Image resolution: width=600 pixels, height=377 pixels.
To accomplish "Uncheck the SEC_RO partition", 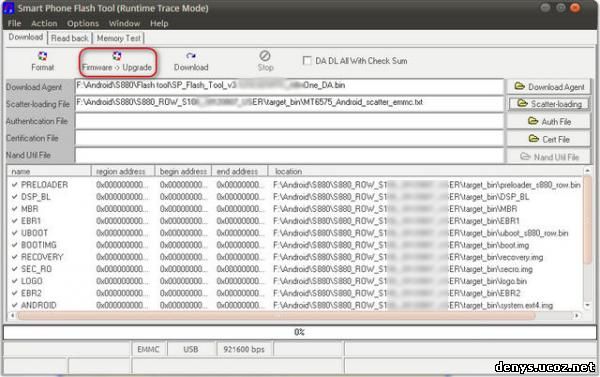I will tap(15, 269).
